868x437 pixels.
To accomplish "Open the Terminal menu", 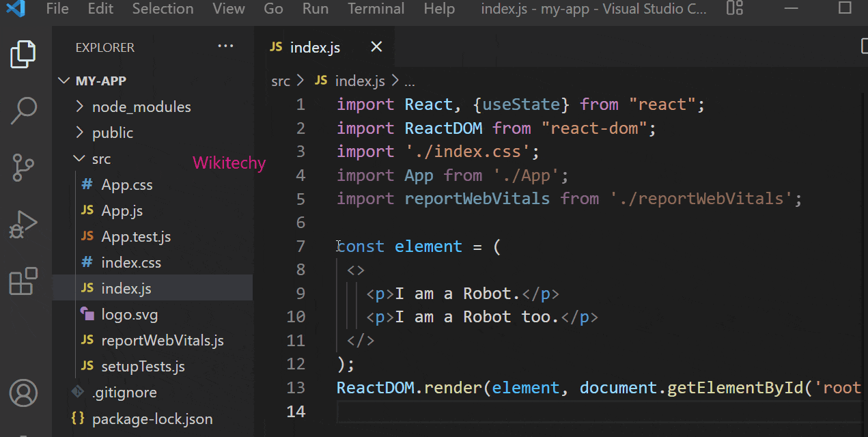I will click(x=376, y=9).
